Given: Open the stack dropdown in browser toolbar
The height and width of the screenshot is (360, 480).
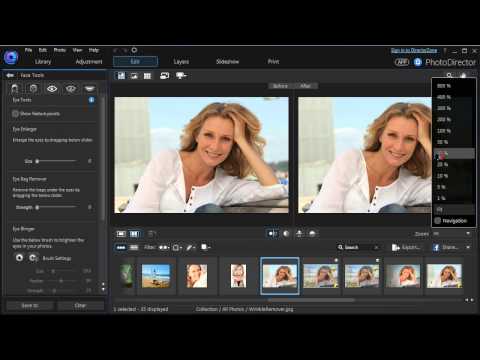Looking at the screenshot, I should tap(206, 247).
